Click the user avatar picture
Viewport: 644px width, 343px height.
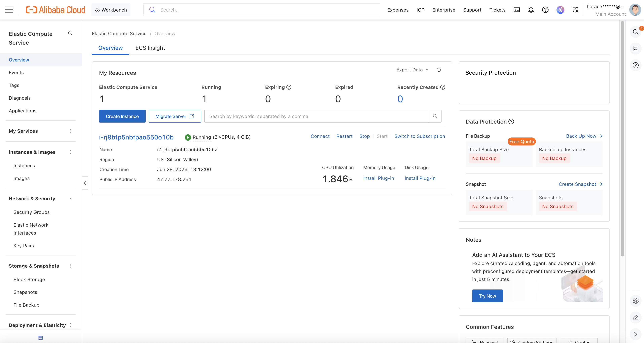[x=635, y=10]
